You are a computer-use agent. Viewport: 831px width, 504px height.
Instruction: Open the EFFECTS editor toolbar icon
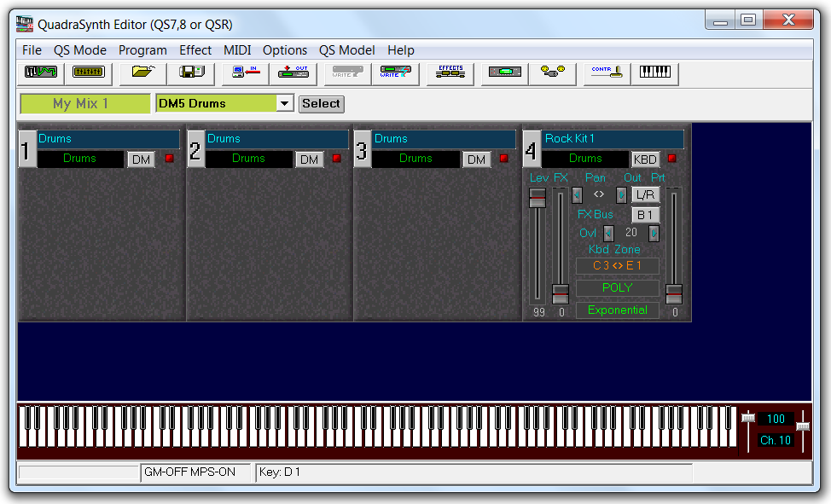coord(450,73)
